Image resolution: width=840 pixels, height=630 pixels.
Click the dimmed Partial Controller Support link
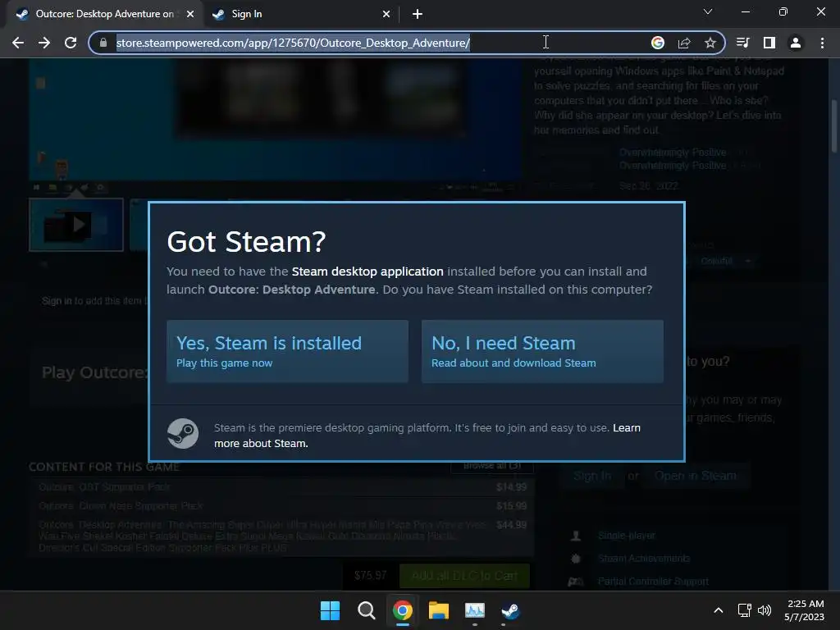[x=653, y=582]
